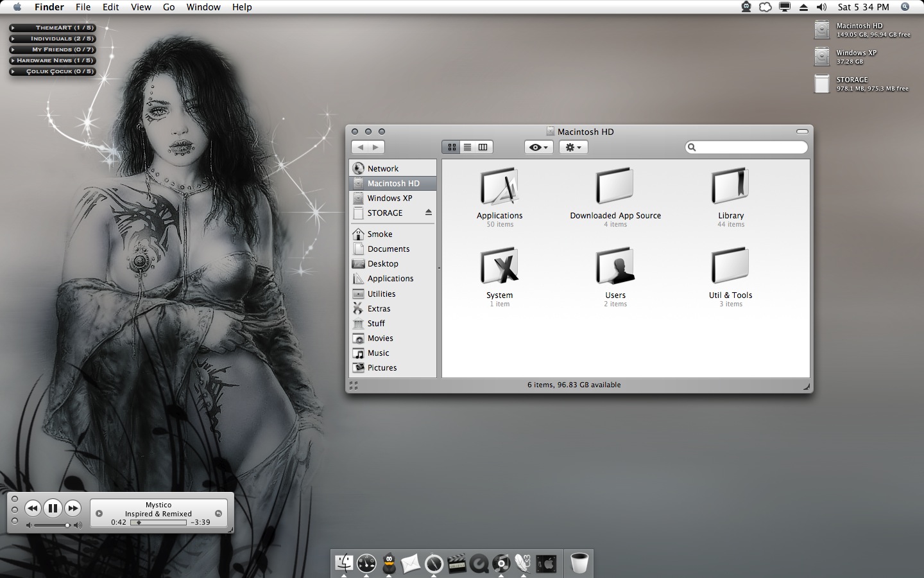
Task: Click the play arrow in iTunes display
Action: [99, 513]
